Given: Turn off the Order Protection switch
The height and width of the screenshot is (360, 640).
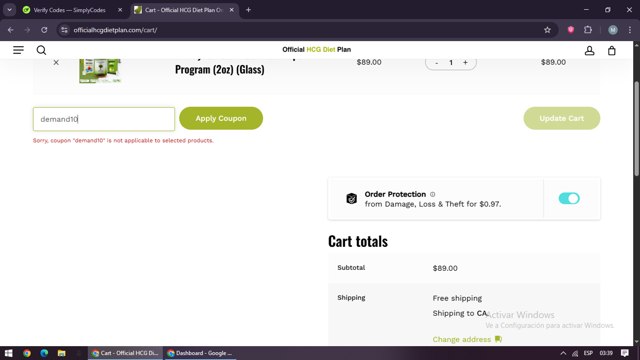Looking at the screenshot, I should (x=569, y=198).
